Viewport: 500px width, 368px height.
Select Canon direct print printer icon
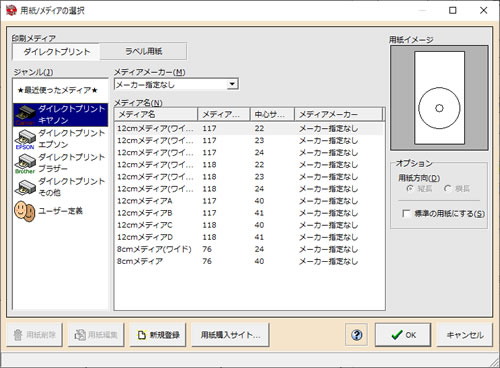(x=25, y=115)
